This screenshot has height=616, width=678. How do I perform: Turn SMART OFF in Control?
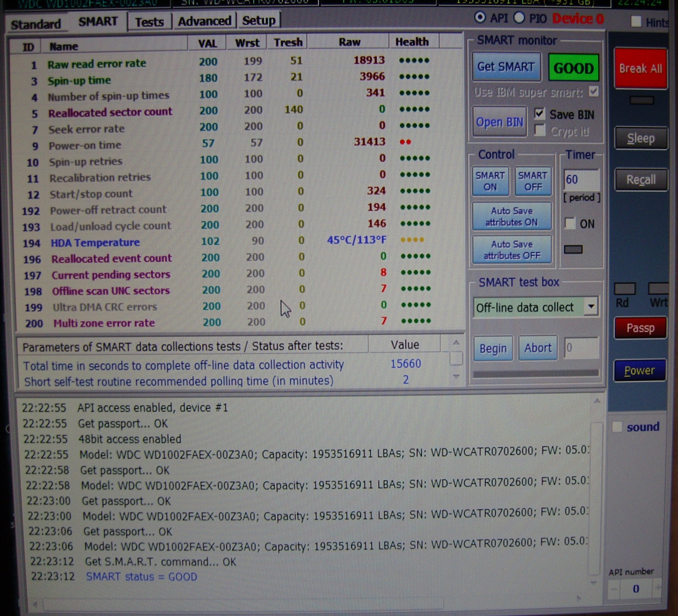coord(533,181)
